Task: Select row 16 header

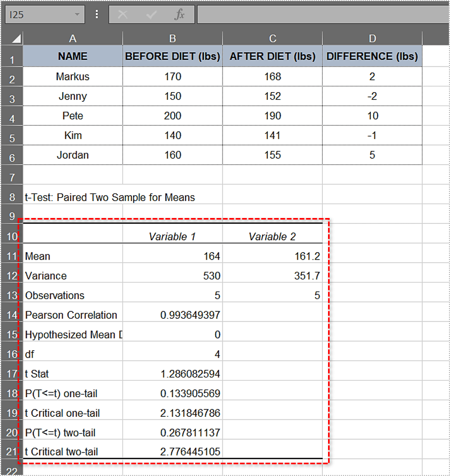Action: pyautogui.click(x=12, y=351)
